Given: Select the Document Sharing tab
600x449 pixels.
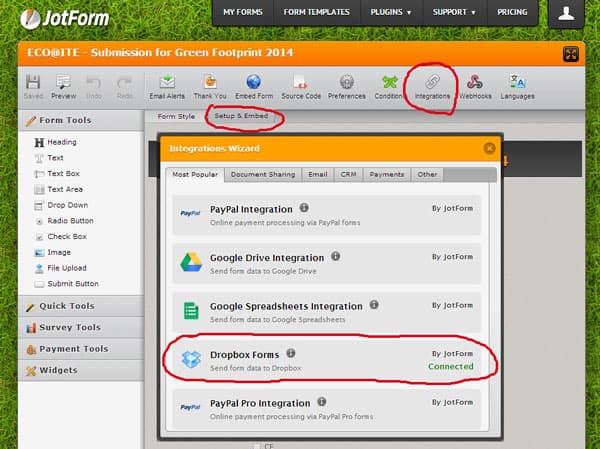Looking at the screenshot, I should click(x=263, y=175).
